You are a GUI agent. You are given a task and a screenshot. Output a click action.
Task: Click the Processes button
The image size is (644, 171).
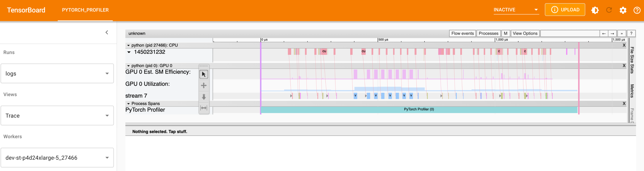[488, 33]
